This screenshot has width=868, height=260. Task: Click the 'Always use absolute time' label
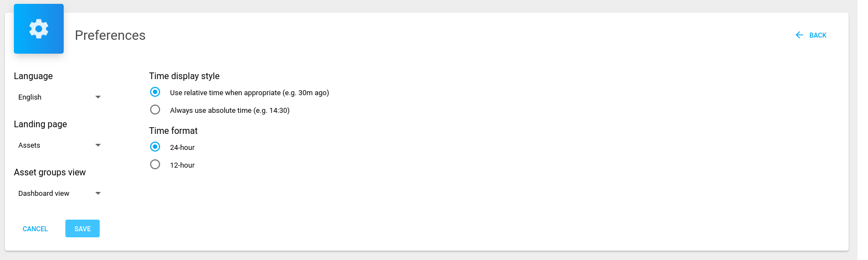pyautogui.click(x=230, y=111)
